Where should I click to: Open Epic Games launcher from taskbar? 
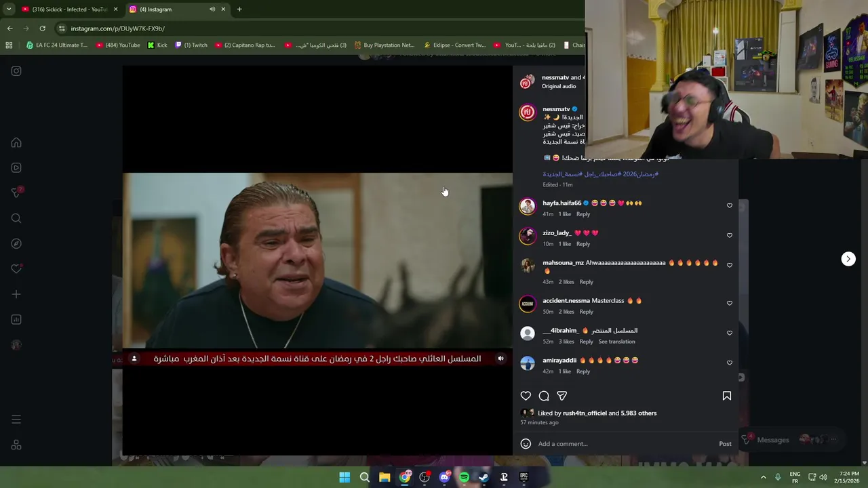point(524,477)
